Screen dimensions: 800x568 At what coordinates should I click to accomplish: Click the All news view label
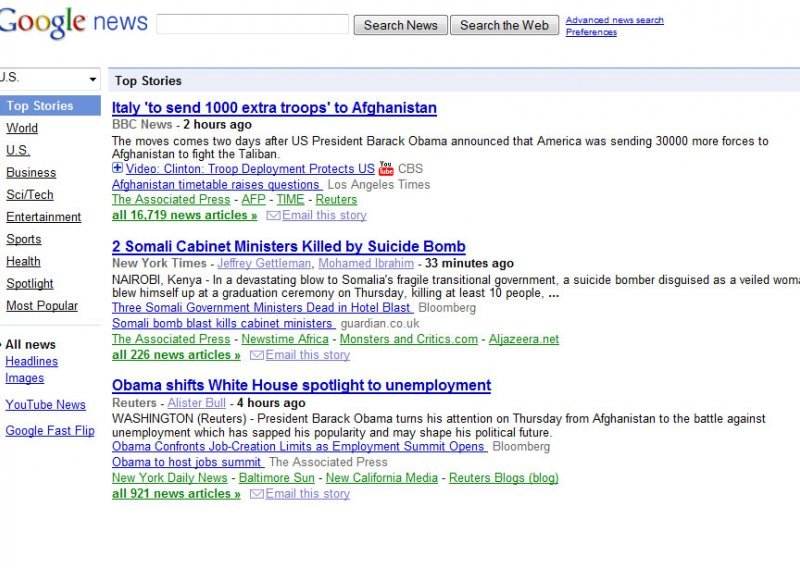pos(31,344)
